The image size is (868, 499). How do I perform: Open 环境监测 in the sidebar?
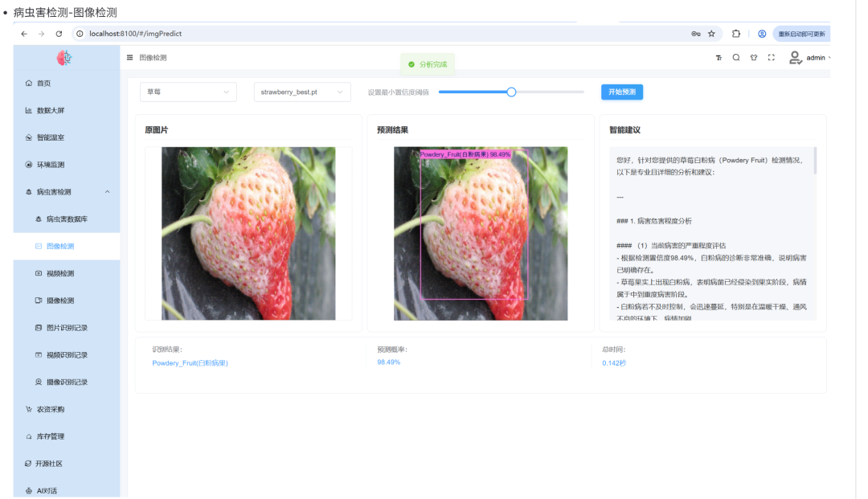point(67,164)
